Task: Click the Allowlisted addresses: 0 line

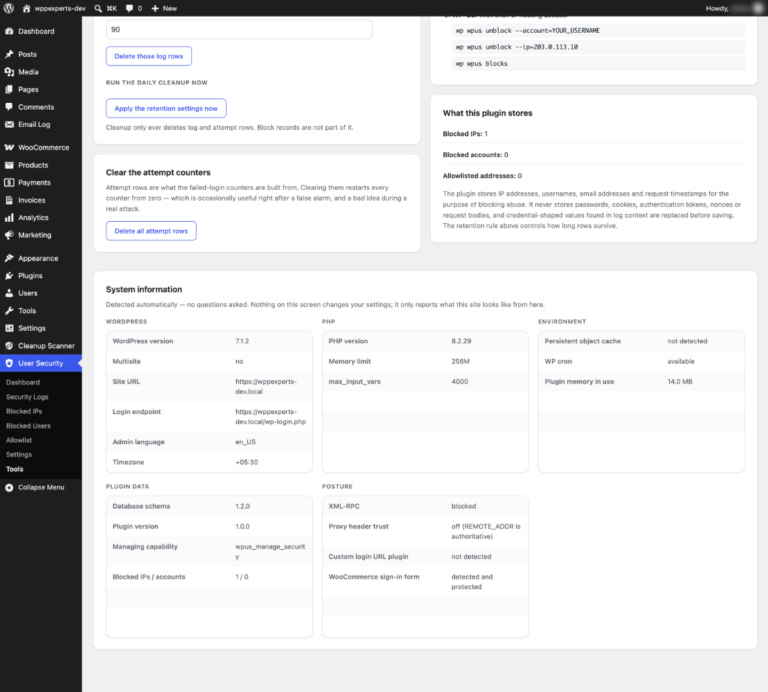Action: [x=482, y=176]
